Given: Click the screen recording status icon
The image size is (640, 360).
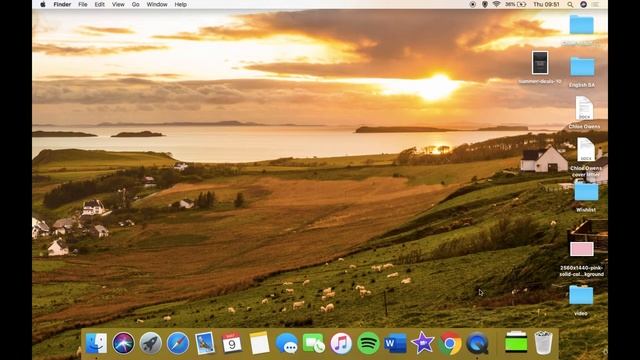Looking at the screenshot, I should pyautogui.click(x=473, y=4).
